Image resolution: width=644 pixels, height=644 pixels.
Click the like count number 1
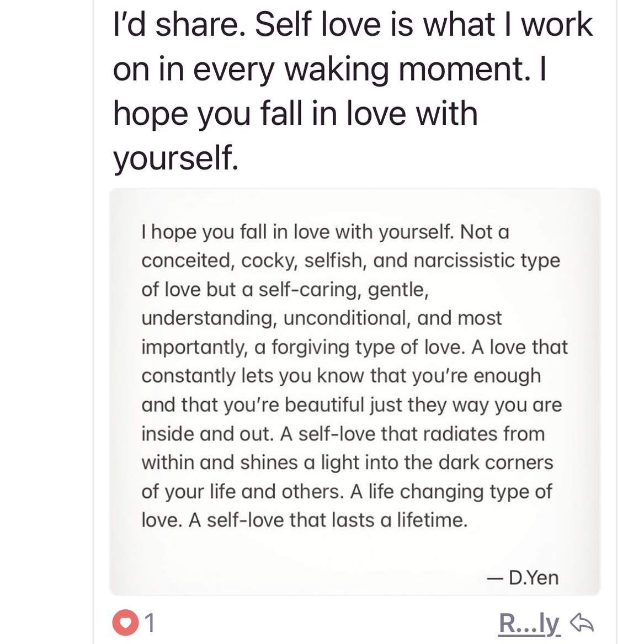[150, 622]
